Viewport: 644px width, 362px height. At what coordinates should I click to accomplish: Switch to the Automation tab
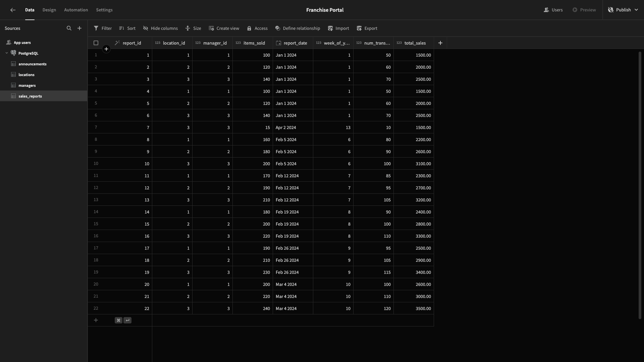point(76,10)
